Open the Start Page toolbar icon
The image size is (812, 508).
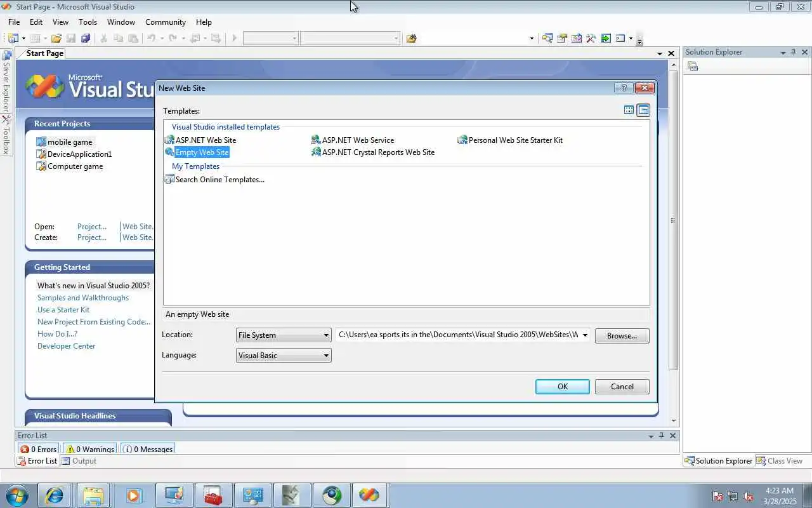coord(606,38)
